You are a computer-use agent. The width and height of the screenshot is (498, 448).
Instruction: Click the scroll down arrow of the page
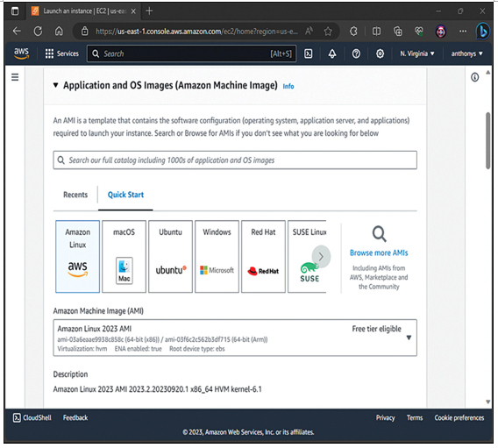point(487,402)
